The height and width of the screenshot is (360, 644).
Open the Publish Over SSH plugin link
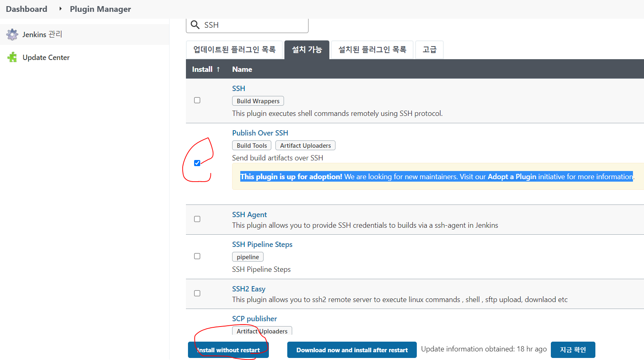tap(260, 133)
